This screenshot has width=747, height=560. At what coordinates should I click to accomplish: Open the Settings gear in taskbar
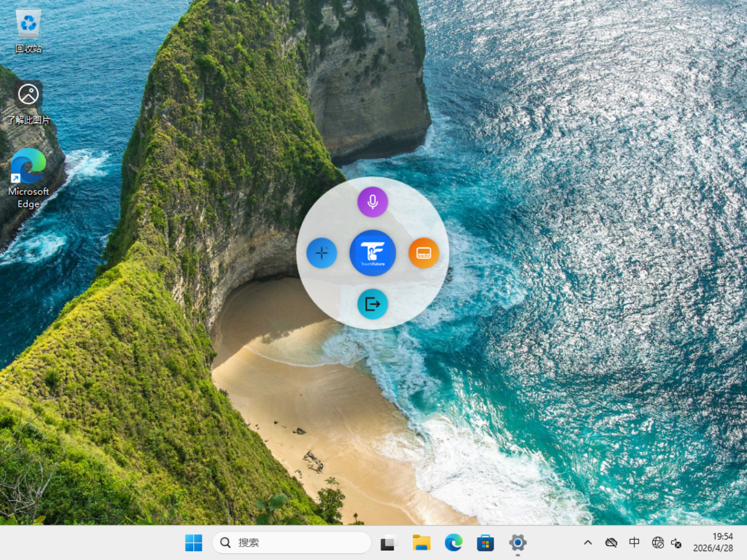pos(517,542)
